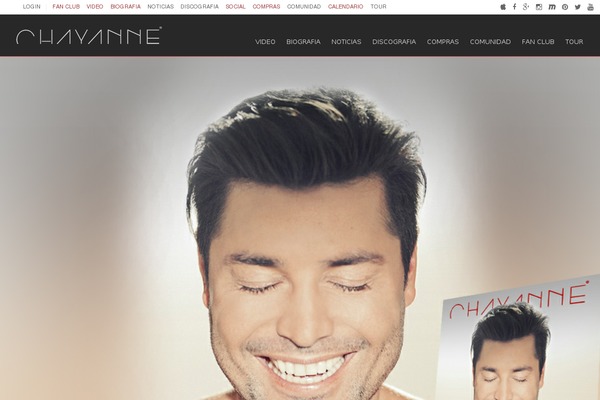This screenshot has width=600, height=400.
Task: Click the Chayanne logo in header
Action: tap(89, 36)
